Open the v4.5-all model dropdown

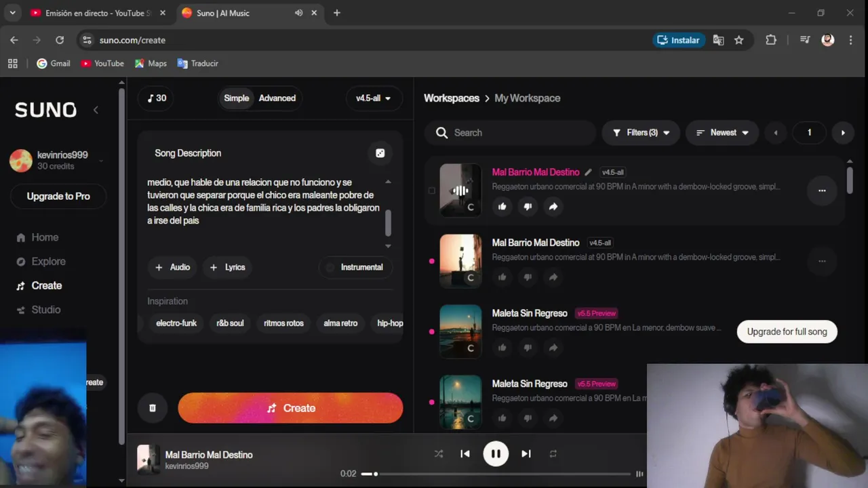point(374,98)
